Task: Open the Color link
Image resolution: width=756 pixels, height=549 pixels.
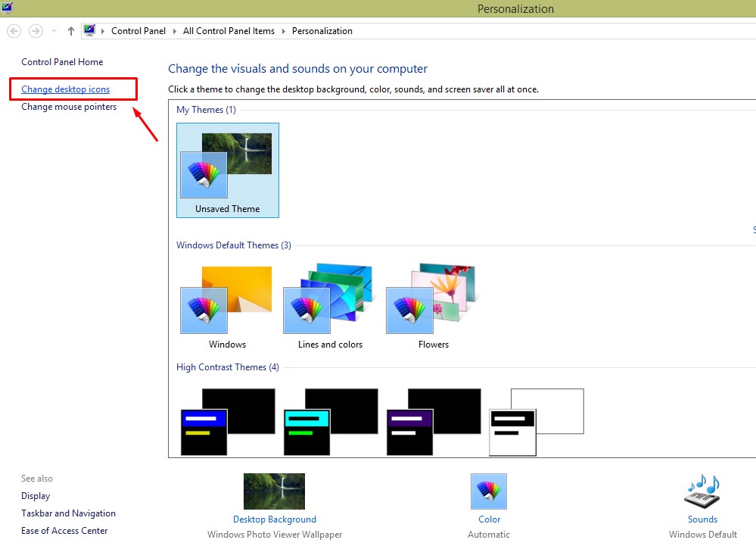Action: 490,519
